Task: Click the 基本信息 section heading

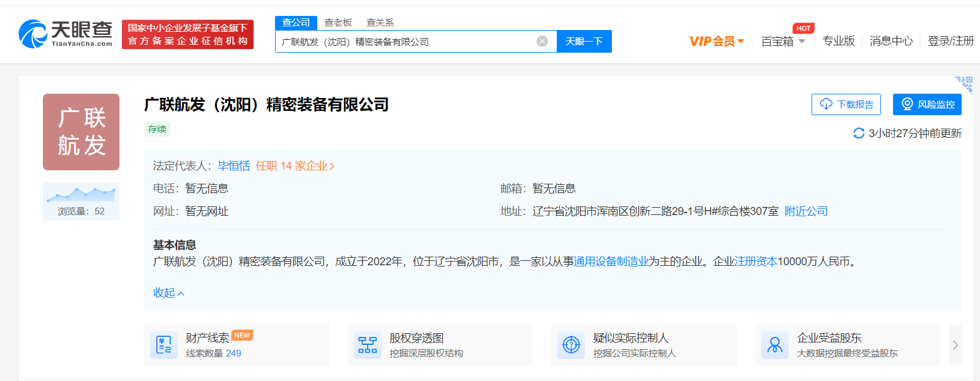Action: tap(175, 245)
